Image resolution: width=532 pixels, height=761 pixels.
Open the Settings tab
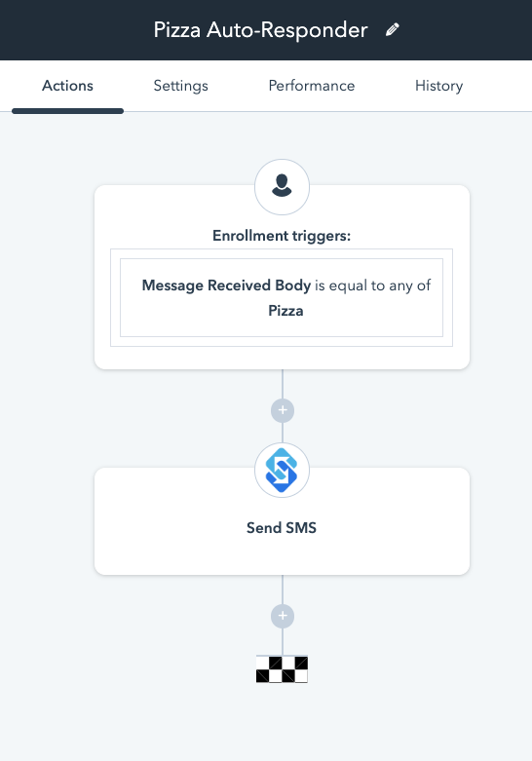[x=180, y=86]
